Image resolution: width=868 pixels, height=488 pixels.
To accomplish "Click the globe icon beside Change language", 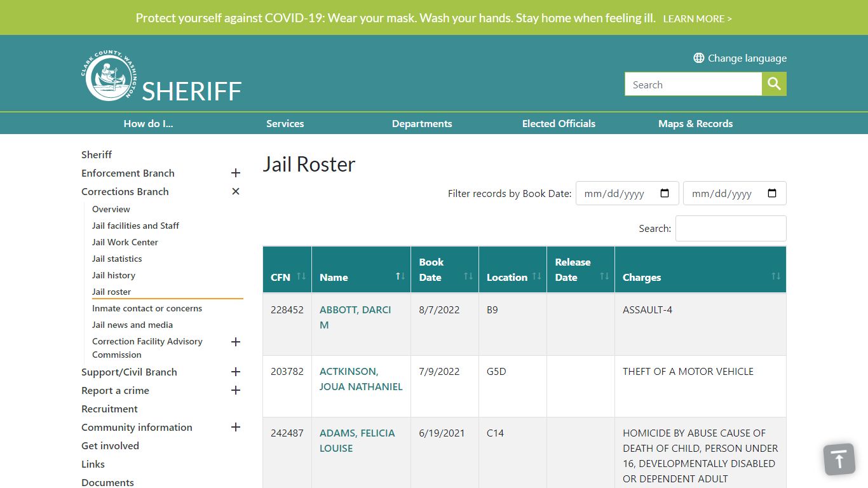I will point(699,58).
